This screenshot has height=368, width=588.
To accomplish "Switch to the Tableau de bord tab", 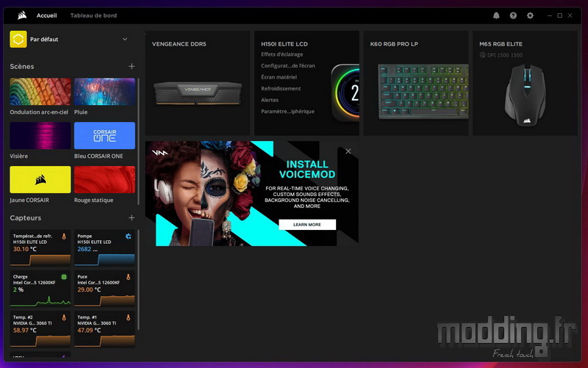I will (93, 15).
